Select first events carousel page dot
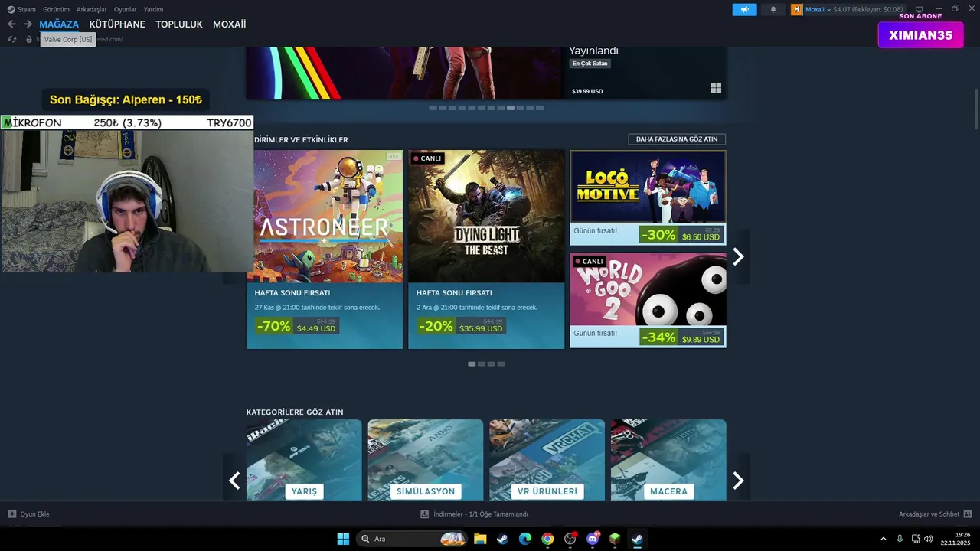 [x=472, y=364]
